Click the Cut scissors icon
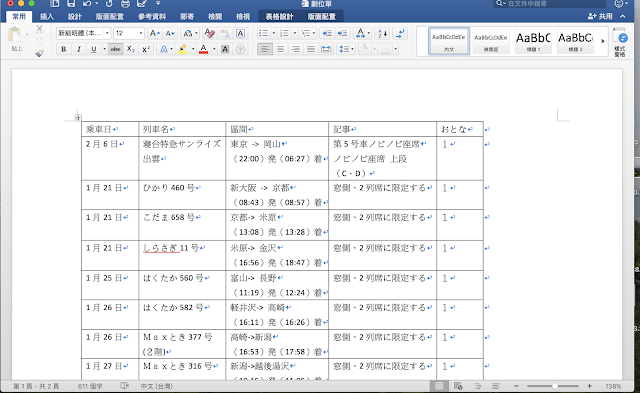Screen dimensions: 640x393 coord(39,29)
